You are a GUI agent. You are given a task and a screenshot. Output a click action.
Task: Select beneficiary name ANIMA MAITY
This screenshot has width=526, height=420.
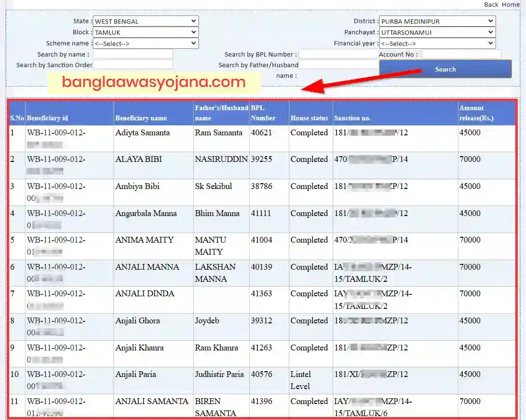click(x=144, y=240)
